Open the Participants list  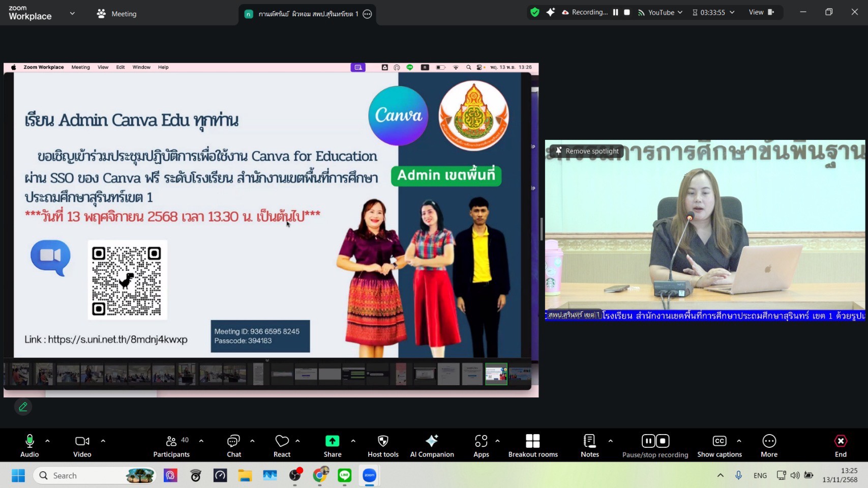(x=171, y=445)
